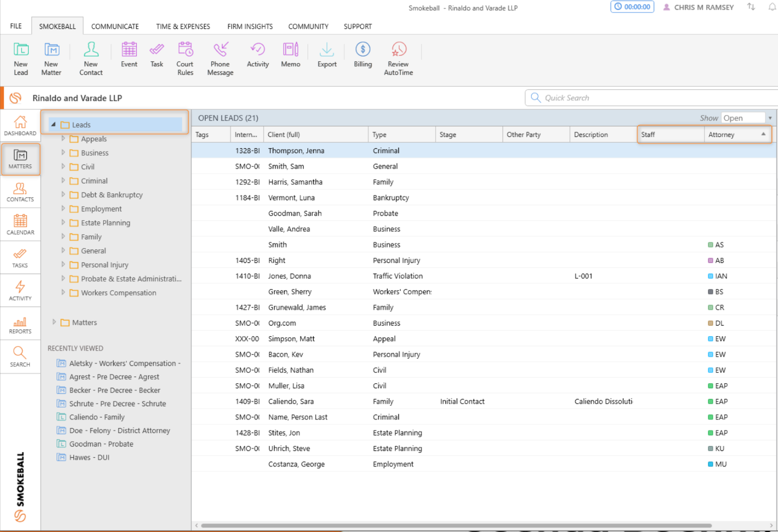
Task: Switch to TIME & EXPENSES tab
Action: tap(183, 26)
